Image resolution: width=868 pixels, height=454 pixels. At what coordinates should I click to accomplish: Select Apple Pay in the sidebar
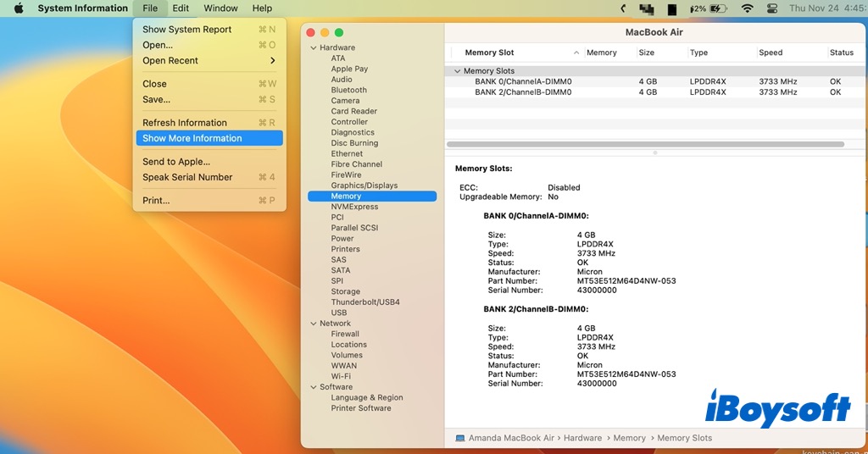pos(349,69)
